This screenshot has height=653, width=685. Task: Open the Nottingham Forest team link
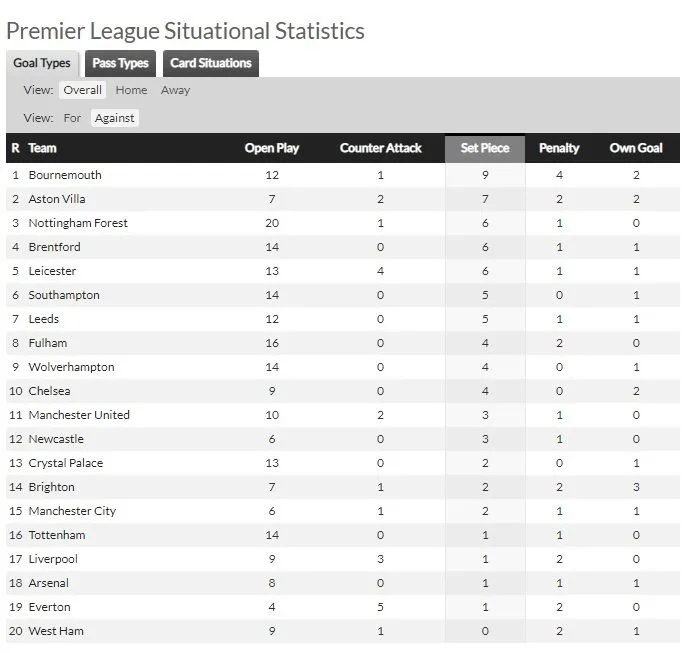(x=78, y=223)
